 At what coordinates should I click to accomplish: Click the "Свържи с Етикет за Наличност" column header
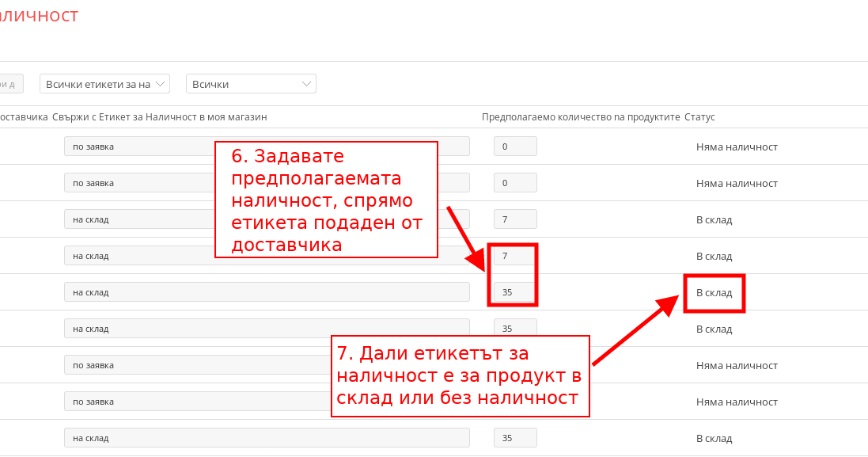pyautogui.click(x=159, y=117)
